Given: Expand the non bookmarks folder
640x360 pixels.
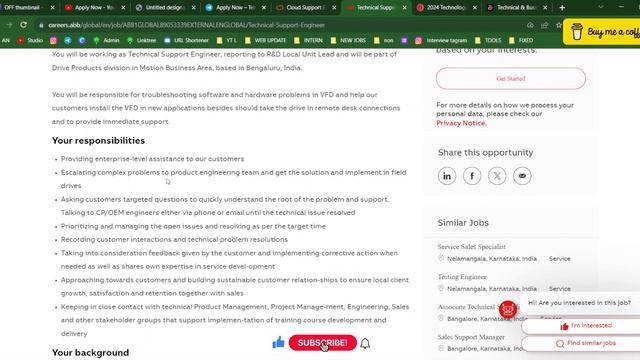Looking at the screenshot, I should 384,40.
